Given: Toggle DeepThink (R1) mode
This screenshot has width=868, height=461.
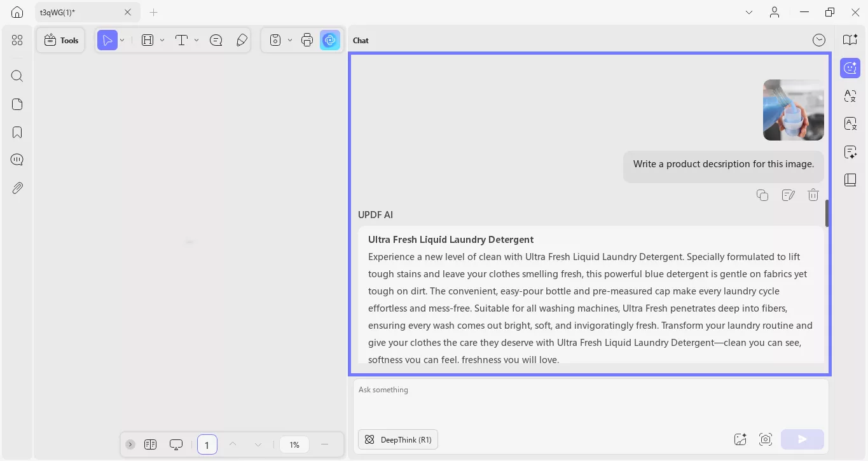Looking at the screenshot, I should pos(397,439).
